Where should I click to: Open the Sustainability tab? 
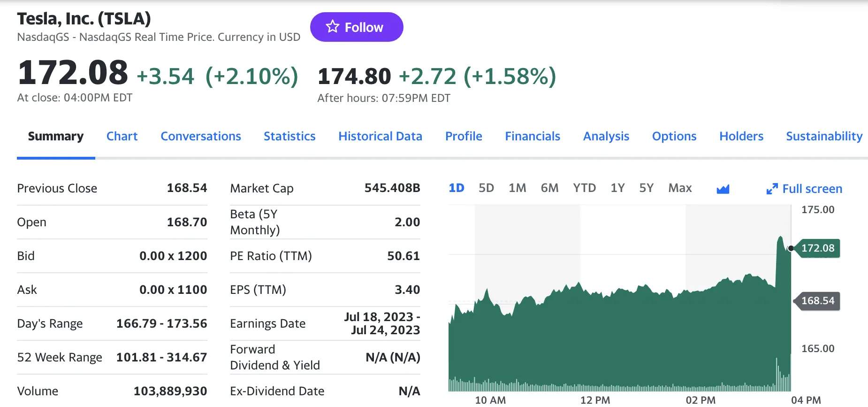pyautogui.click(x=824, y=136)
